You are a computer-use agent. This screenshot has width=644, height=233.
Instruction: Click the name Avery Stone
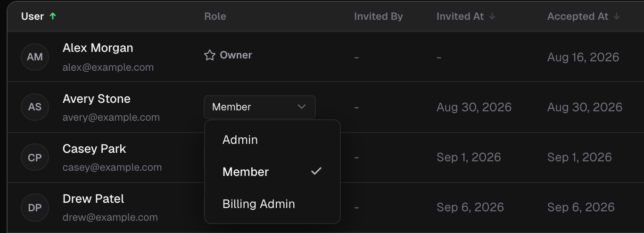tap(97, 99)
